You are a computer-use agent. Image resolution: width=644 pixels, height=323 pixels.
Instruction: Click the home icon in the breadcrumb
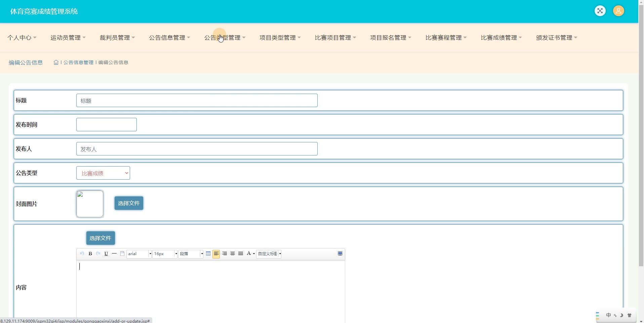click(56, 62)
